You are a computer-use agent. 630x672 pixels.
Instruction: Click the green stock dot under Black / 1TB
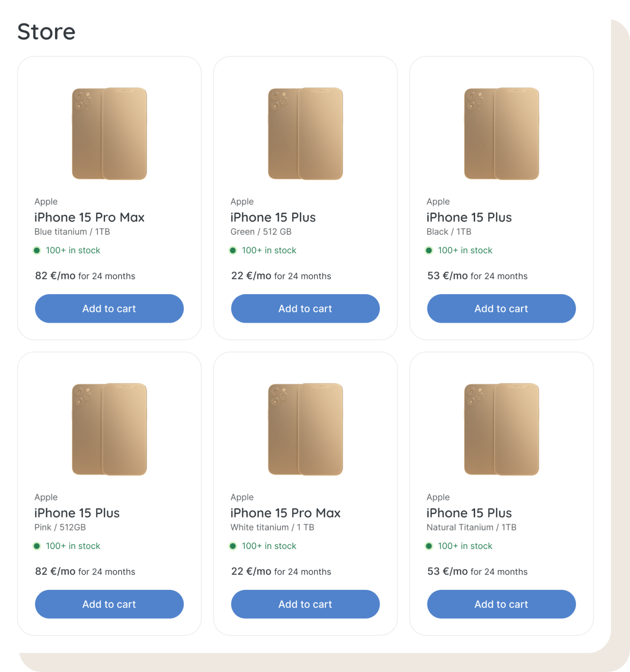(429, 250)
